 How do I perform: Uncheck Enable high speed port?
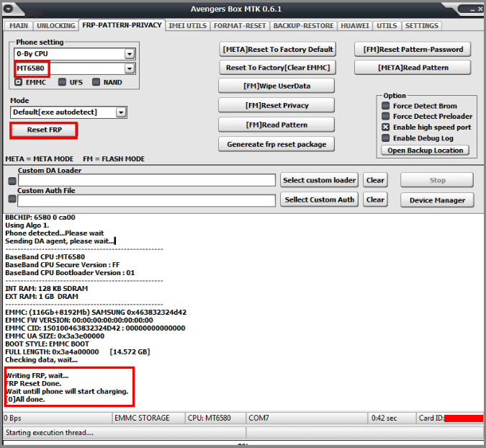coord(386,127)
